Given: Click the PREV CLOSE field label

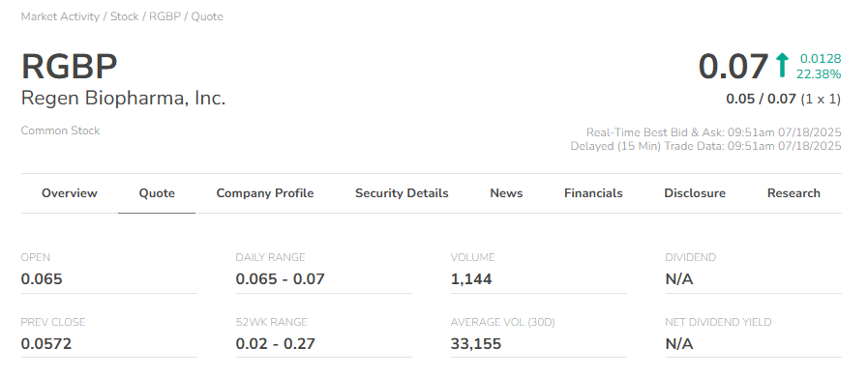Looking at the screenshot, I should (53, 322).
